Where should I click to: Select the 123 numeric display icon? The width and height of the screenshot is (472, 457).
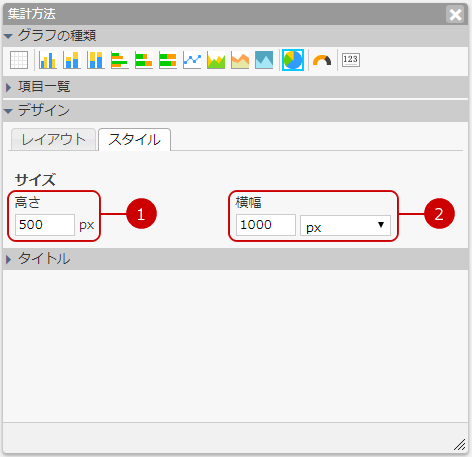point(351,60)
